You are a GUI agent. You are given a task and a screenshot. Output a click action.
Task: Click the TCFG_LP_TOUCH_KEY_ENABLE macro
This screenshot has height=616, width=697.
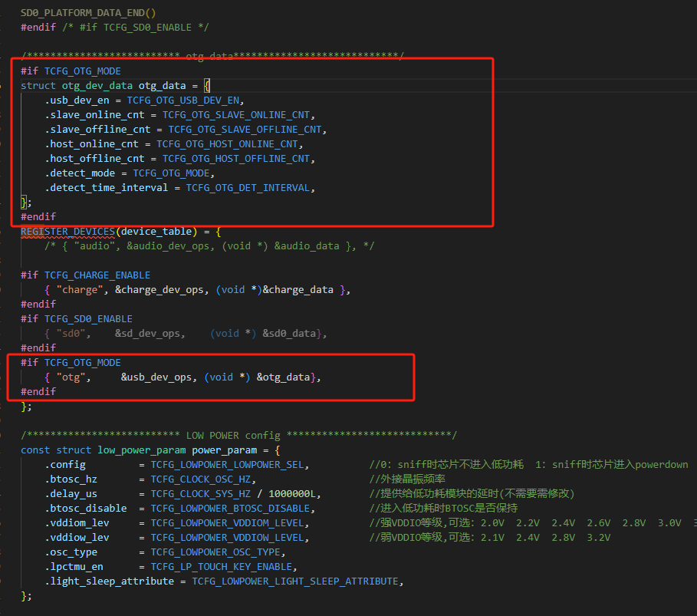click(222, 567)
